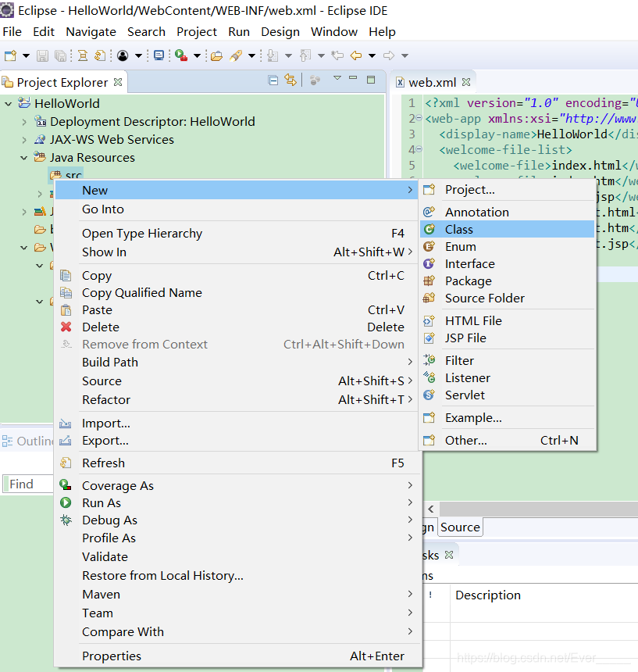The width and height of the screenshot is (638, 672).
Task: Open the File menu
Action: pos(12,32)
